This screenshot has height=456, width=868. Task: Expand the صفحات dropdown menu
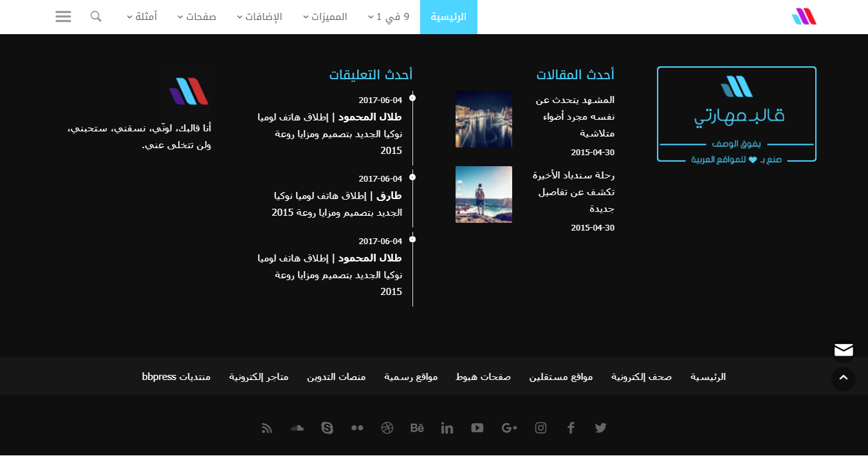pyautogui.click(x=197, y=17)
